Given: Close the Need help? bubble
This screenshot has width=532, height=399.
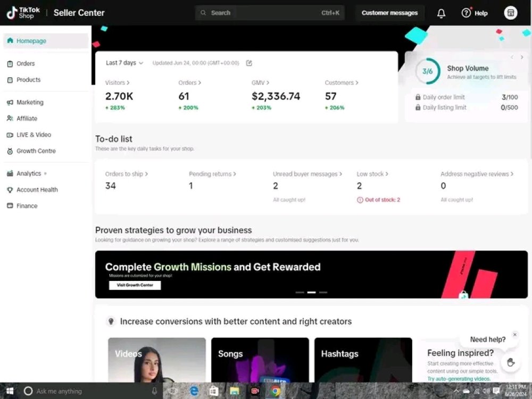Looking at the screenshot, I should click(514, 335).
